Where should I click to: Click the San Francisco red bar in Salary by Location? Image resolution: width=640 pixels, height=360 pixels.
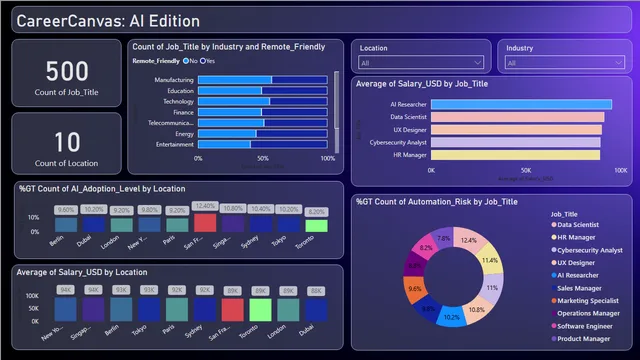click(232, 310)
